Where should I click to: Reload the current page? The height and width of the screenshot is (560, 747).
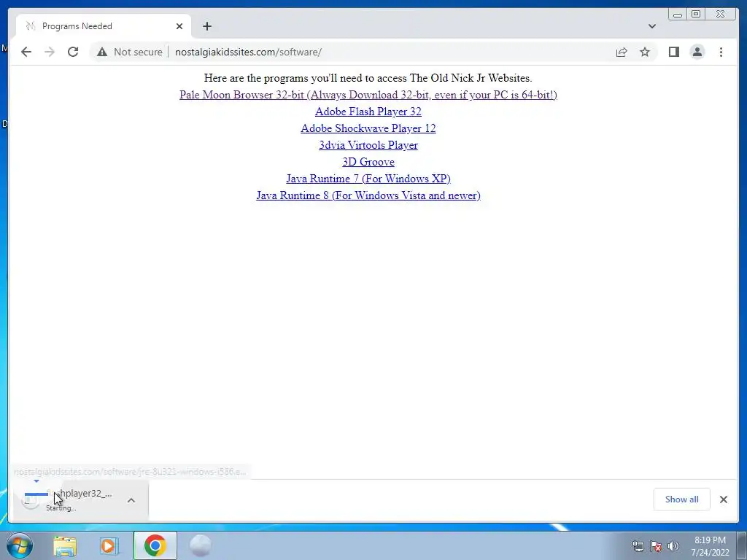(x=73, y=52)
